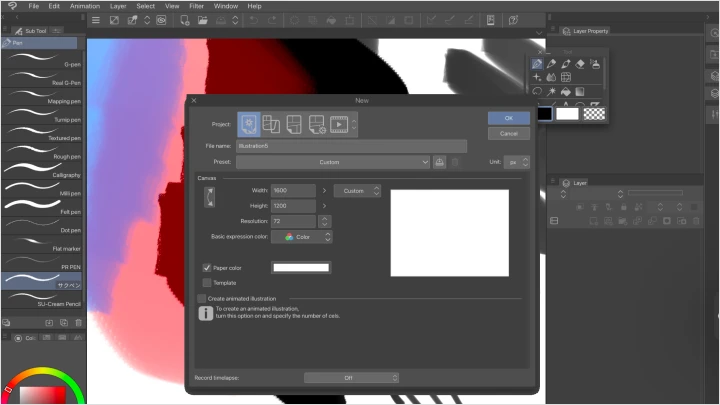Image resolution: width=720 pixels, height=405 pixels.
Task: Select the Calligraphy sub tool
Action: click(x=42, y=170)
